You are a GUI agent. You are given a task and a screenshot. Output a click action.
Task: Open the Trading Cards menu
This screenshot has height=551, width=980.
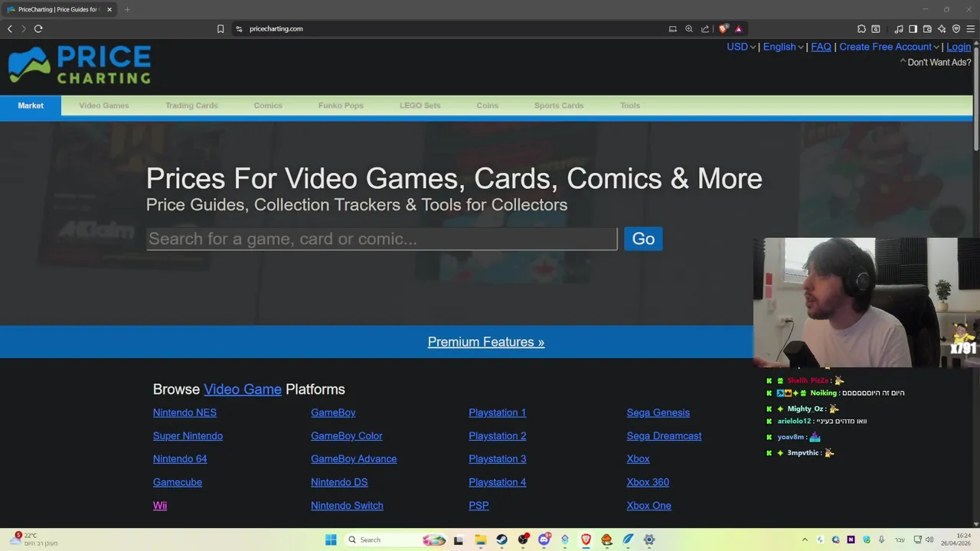coord(191,106)
